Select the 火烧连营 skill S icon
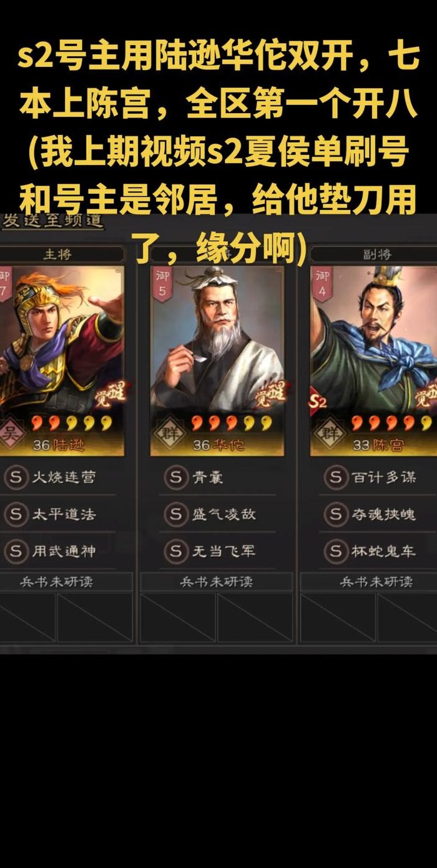437x868 pixels. tap(15, 477)
